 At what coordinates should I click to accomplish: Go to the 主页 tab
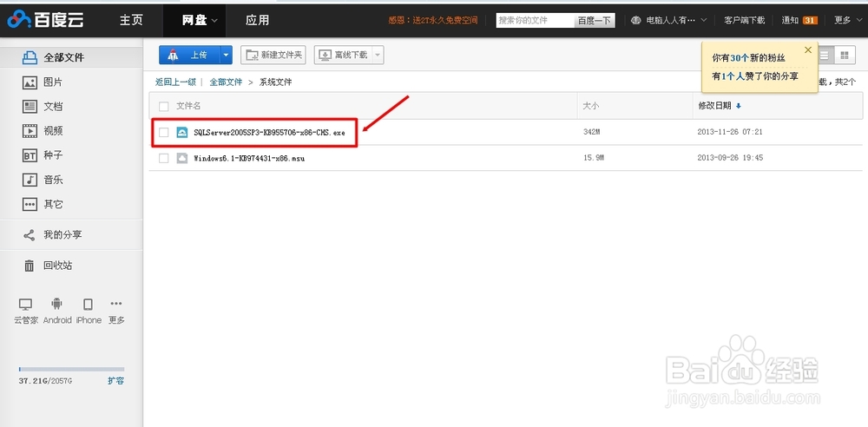coord(131,21)
